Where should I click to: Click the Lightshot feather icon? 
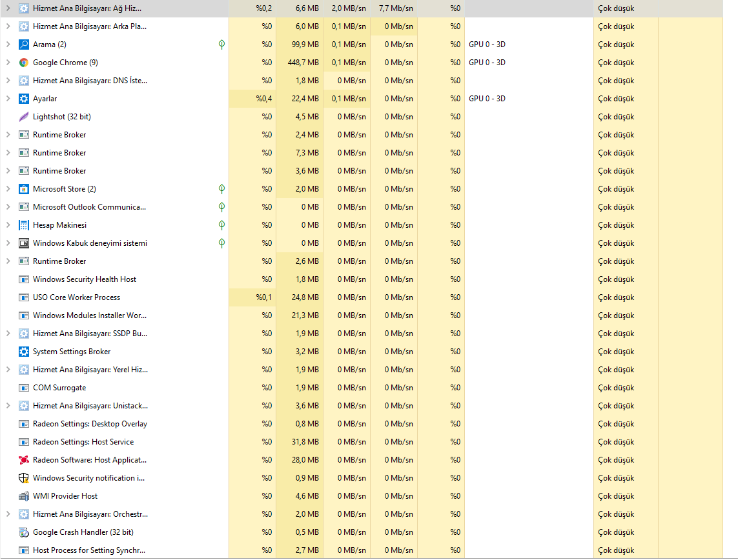23,117
